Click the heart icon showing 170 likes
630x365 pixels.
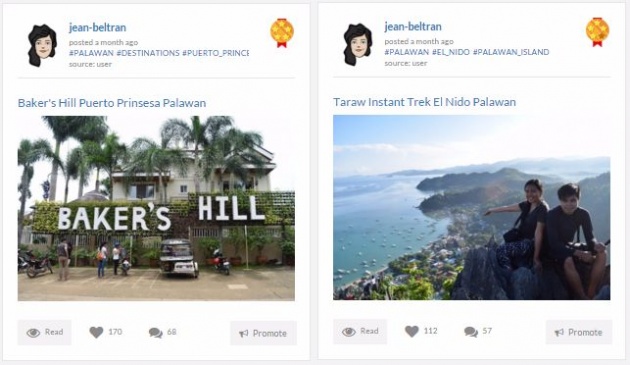click(96, 332)
